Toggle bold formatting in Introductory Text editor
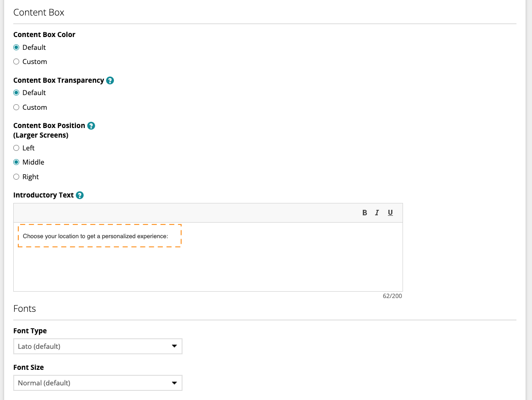 click(x=365, y=213)
